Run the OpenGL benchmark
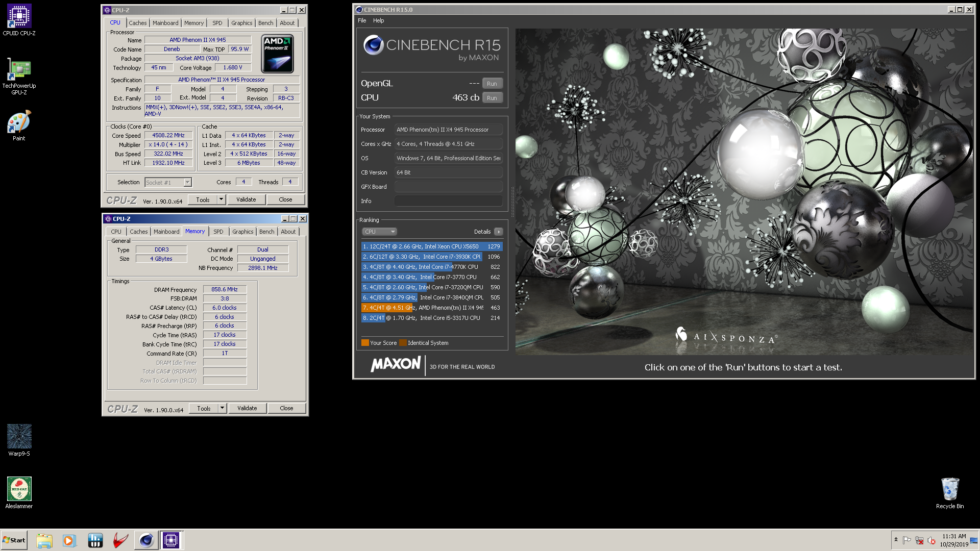980x551 pixels. tap(492, 83)
